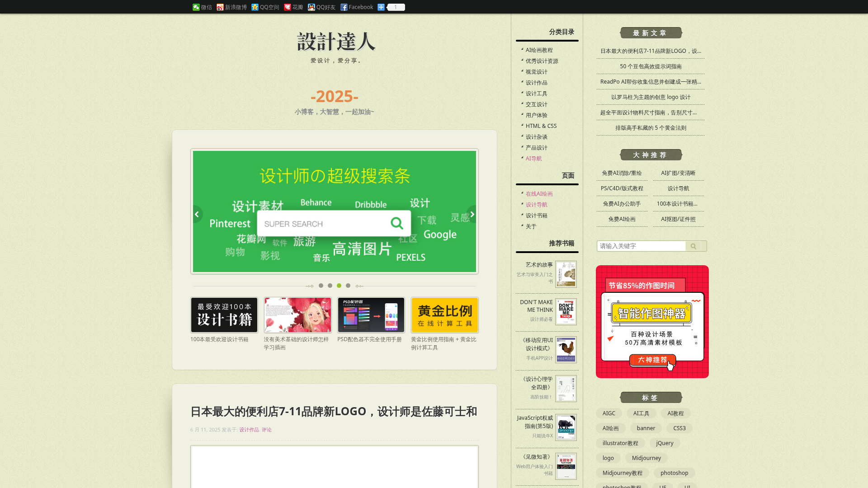The height and width of the screenshot is (488, 868).
Task: Share to 花瓣 (Huaban) icon
Action: tap(288, 7)
